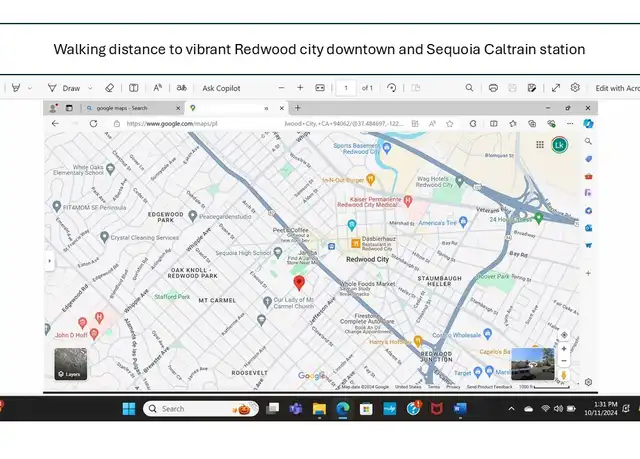This screenshot has height=459, width=640.
Task: Click the Translate icon in PDF toolbar
Action: [x=181, y=88]
